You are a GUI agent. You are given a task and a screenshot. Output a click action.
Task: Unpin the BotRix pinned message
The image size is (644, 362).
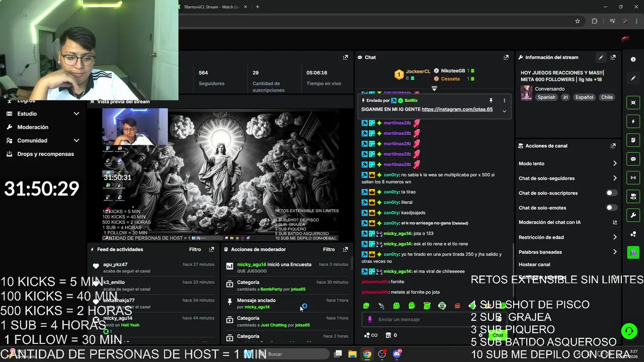491,101
